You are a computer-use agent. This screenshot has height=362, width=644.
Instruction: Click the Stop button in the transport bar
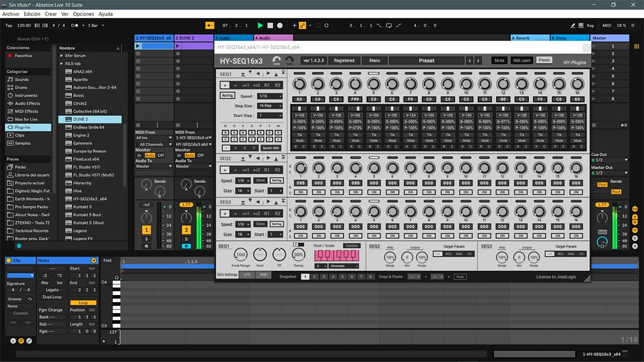(x=270, y=25)
